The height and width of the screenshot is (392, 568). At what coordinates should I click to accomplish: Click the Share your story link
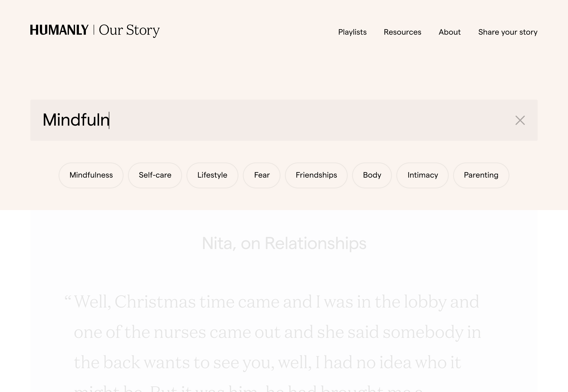[508, 32]
